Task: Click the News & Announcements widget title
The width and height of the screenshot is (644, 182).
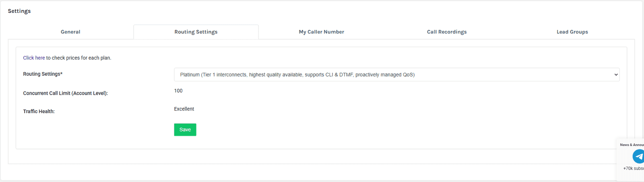Action: [632, 145]
